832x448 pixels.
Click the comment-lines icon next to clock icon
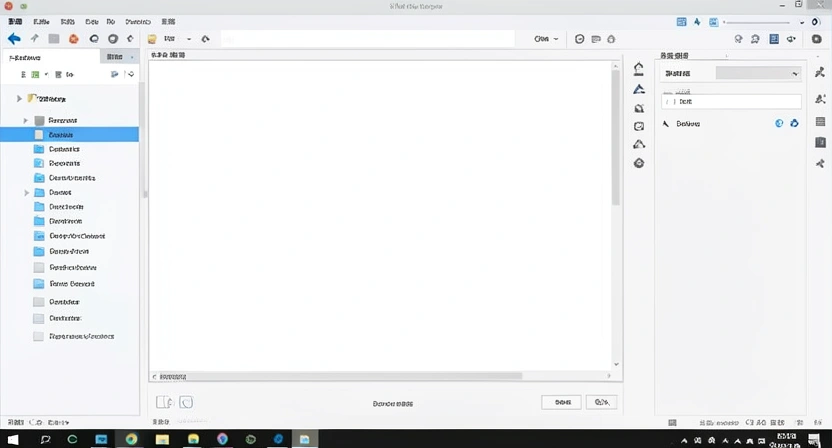[x=596, y=39]
